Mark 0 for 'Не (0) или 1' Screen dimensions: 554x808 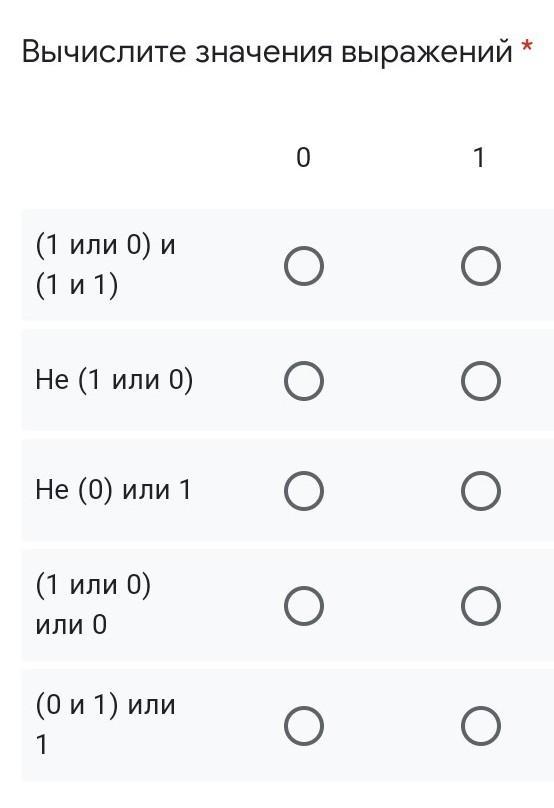(x=304, y=491)
